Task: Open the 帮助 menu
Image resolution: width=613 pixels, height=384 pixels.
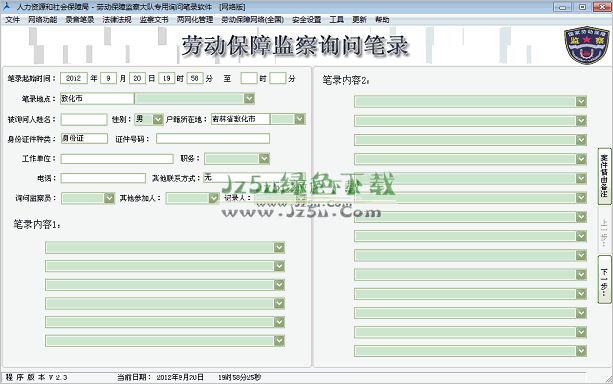Action: [x=382, y=20]
